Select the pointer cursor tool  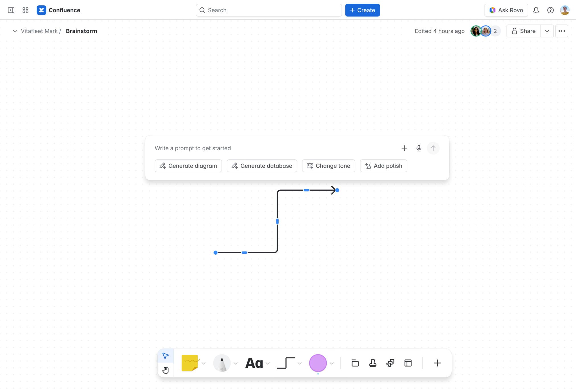click(166, 356)
